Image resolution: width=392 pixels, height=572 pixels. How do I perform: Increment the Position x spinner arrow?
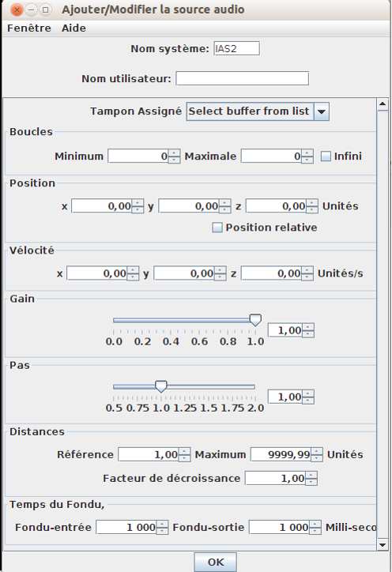pyautogui.click(x=138, y=203)
